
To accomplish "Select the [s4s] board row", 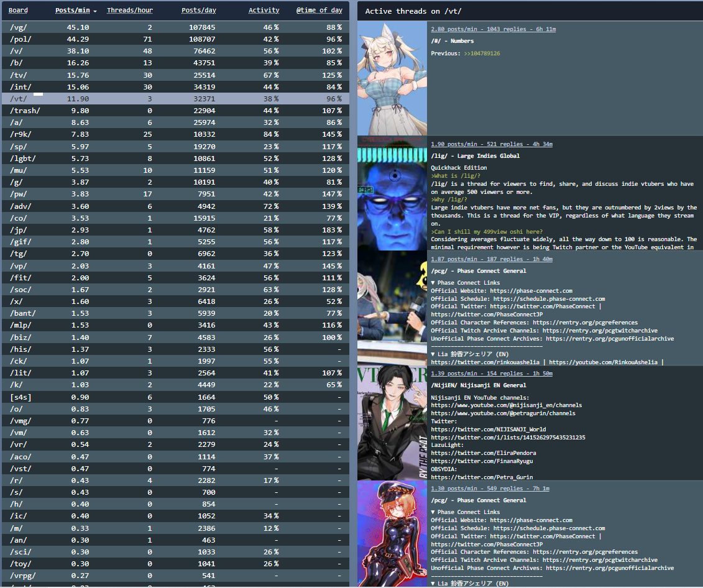I will pyautogui.click(x=175, y=397).
